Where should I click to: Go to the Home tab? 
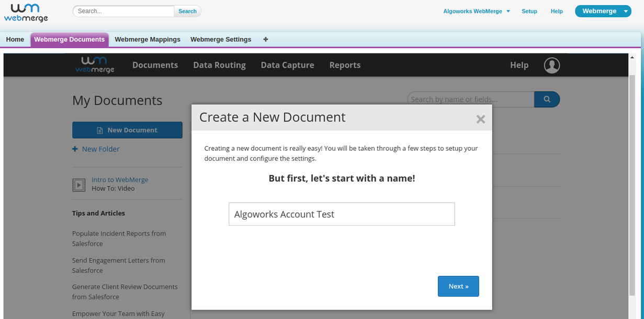point(15,39)
